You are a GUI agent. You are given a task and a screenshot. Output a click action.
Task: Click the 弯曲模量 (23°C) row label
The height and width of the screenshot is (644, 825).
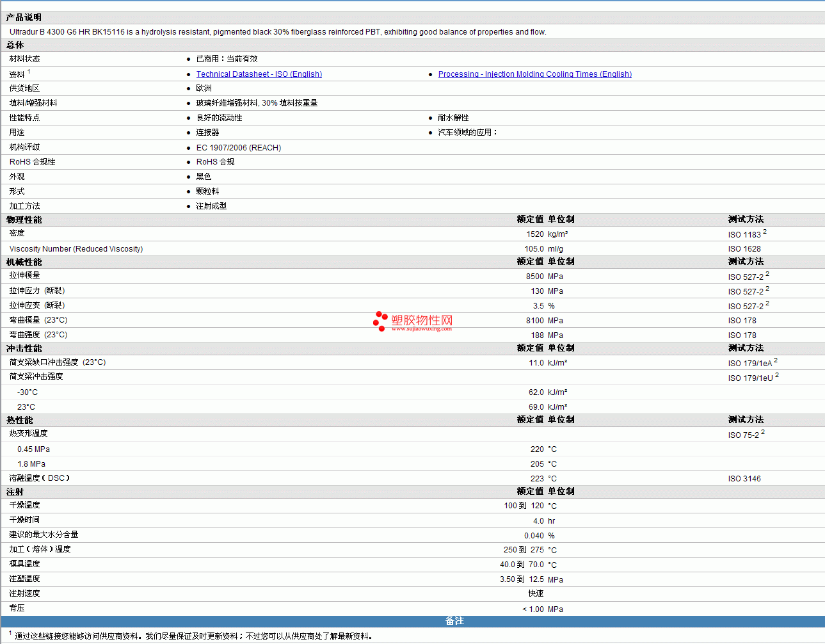click(x=38, y=320)
